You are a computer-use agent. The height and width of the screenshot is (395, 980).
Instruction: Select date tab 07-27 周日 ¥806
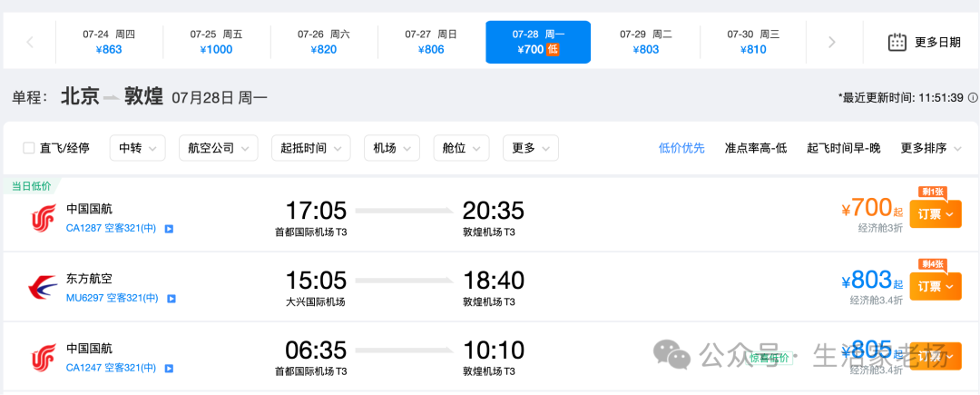(x=431, y=43)
